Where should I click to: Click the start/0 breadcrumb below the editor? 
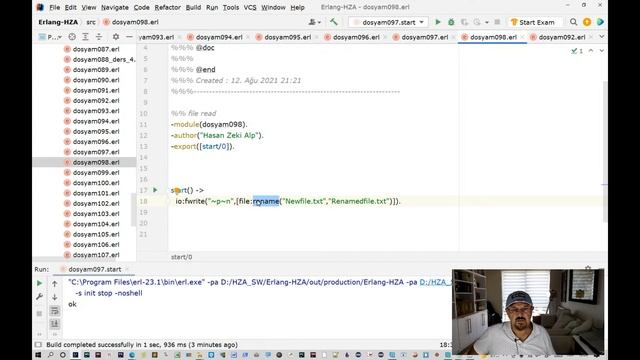coord(181,257)
